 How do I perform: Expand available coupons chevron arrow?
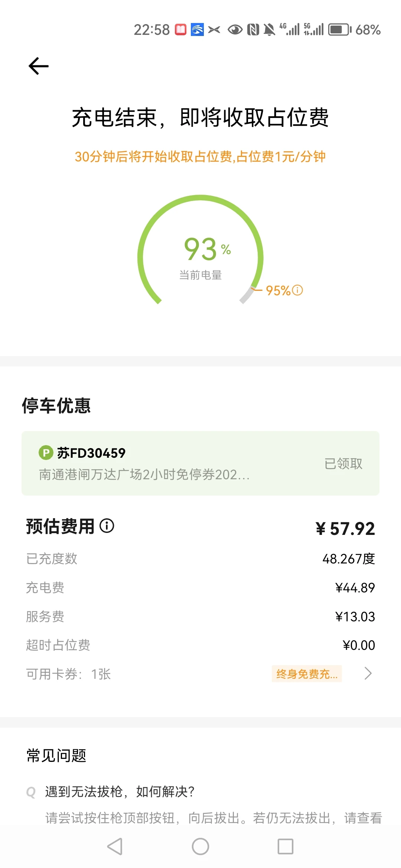(368, 673)
